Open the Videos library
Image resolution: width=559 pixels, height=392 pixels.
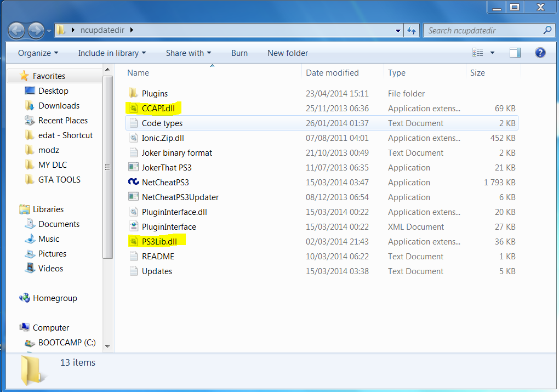click(50, 269)
